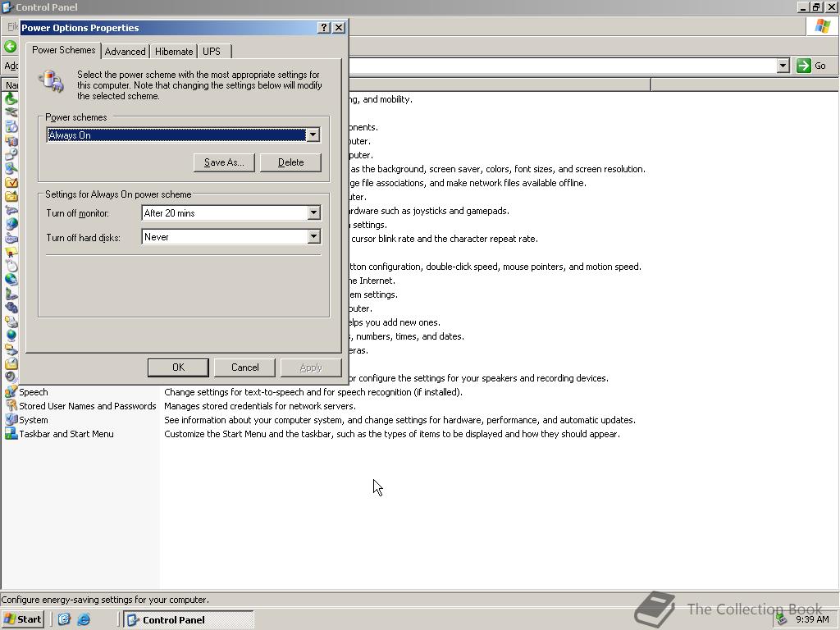Open the Start menu
This screenshot has width=840, height=630.
click(23, 619)
